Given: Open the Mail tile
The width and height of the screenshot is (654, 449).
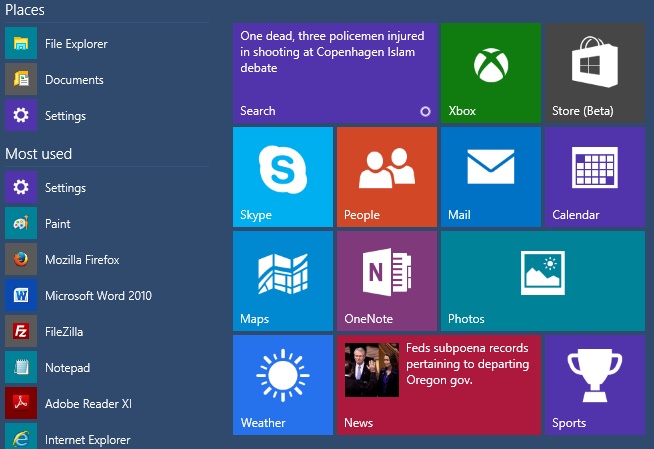Looking at the screenshot, I should point(491,177).
